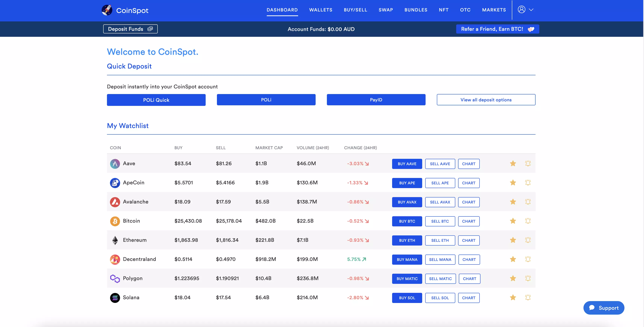
Task: Click the Avalanche coin icon
Action: click(x=115, y=202)
